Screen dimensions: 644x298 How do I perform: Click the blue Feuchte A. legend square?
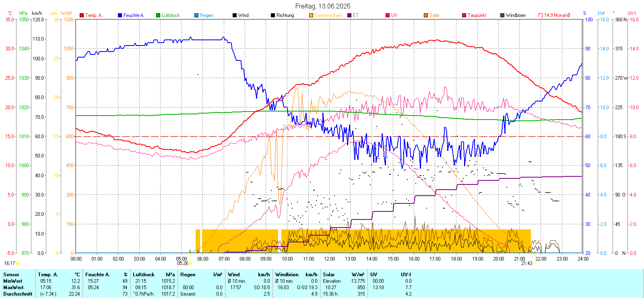pyautogui.click(x=120, y=15)
